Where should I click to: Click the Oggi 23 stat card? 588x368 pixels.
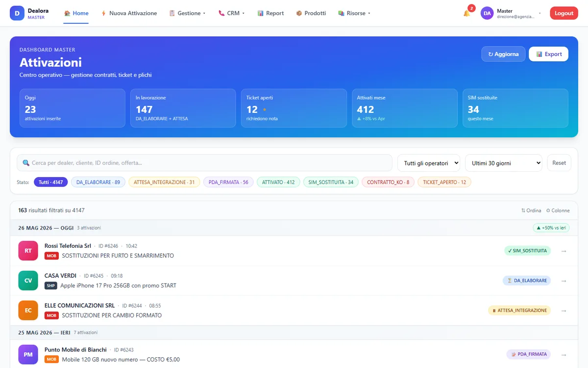[73, 108]
